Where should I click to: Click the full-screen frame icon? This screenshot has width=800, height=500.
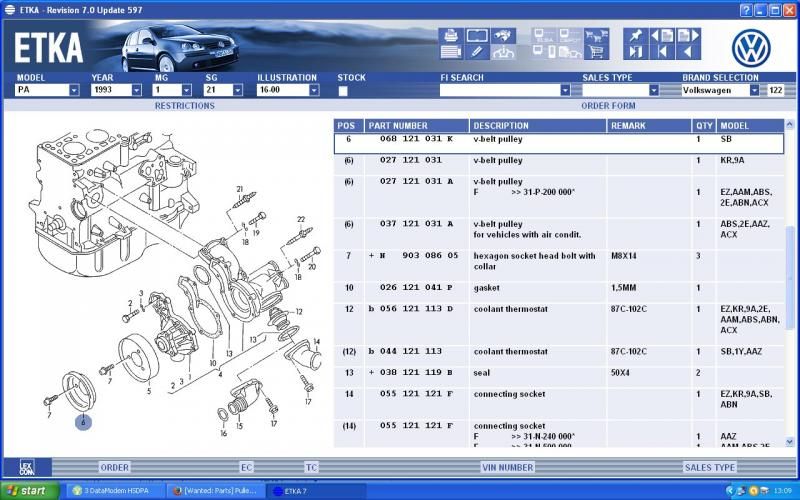(x=477, y=36)
